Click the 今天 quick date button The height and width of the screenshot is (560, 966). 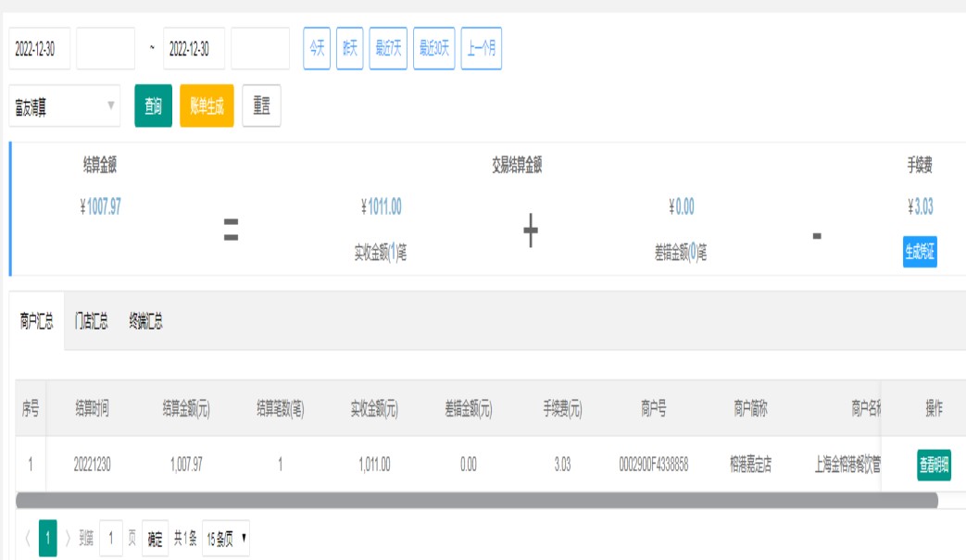(x=317, y=48)
